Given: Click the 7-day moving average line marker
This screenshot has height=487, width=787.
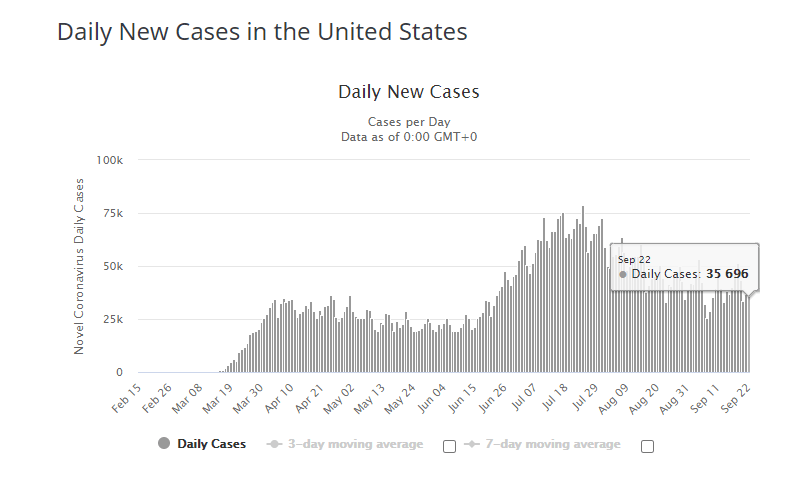Looking at the screenshot, I should (471, 444).
